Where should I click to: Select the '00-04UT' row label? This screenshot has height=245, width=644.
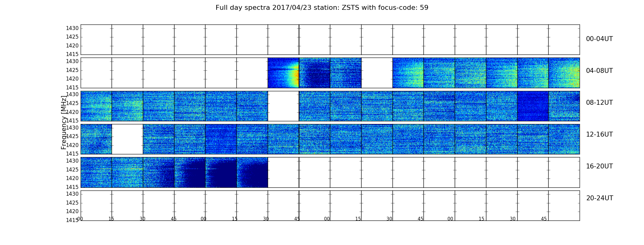tap(599, 39)
